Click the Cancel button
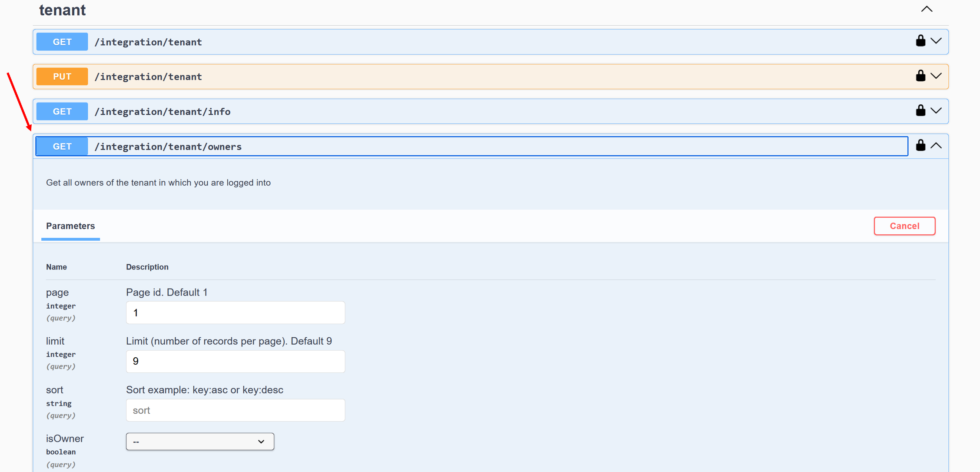 click(x=904, y=226)
